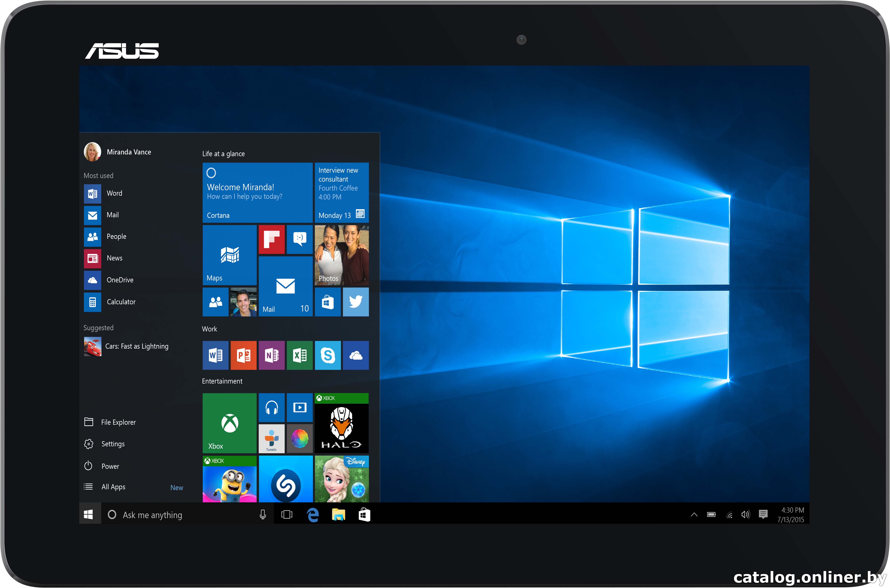This screenshot has height=588, width=890.
Task: Click the Entertainment group header
Action: [222, 381]
